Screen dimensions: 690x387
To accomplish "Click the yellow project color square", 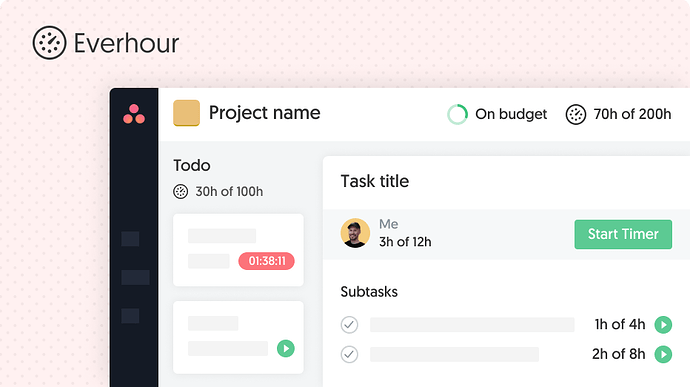I will click(186, 113).
